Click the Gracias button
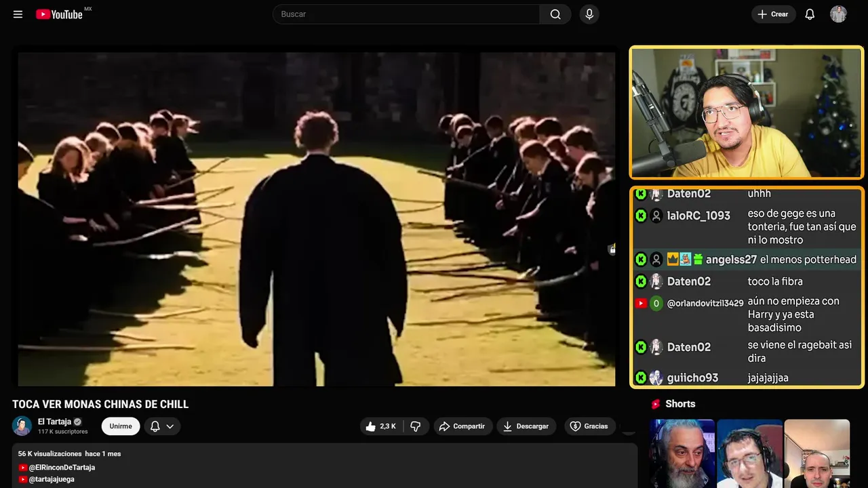868x488 pixels. (x=589, y=426)
